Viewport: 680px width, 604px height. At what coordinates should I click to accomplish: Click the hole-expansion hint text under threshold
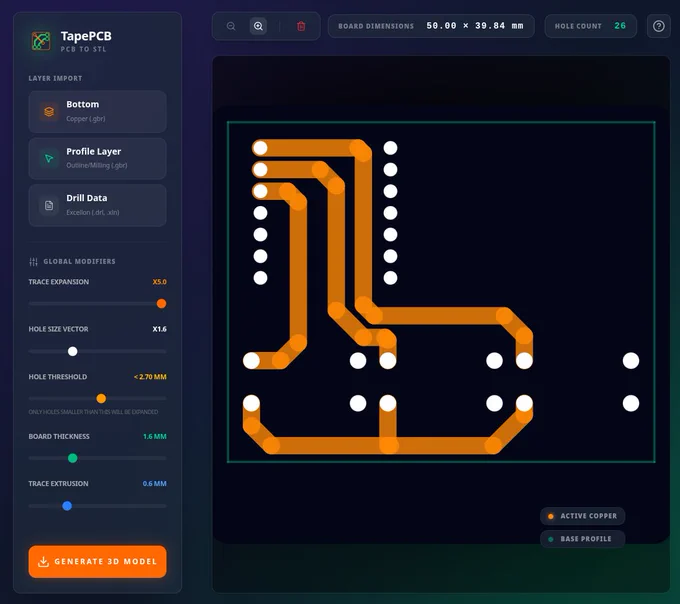point(93,412)
